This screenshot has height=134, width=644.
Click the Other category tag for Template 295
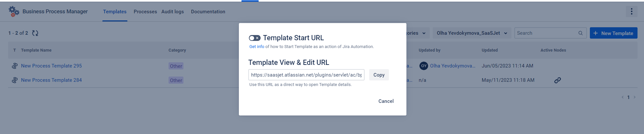[x=176, y=66]
